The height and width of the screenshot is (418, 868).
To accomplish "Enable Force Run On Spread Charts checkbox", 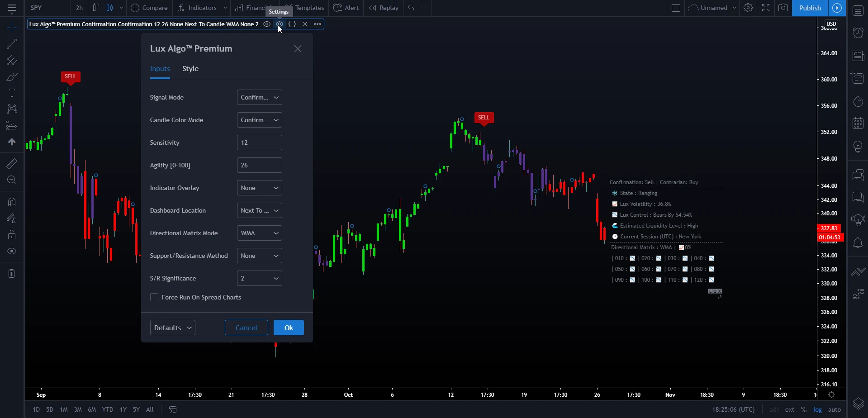I will pyautogui.click(x=154, y=297).
